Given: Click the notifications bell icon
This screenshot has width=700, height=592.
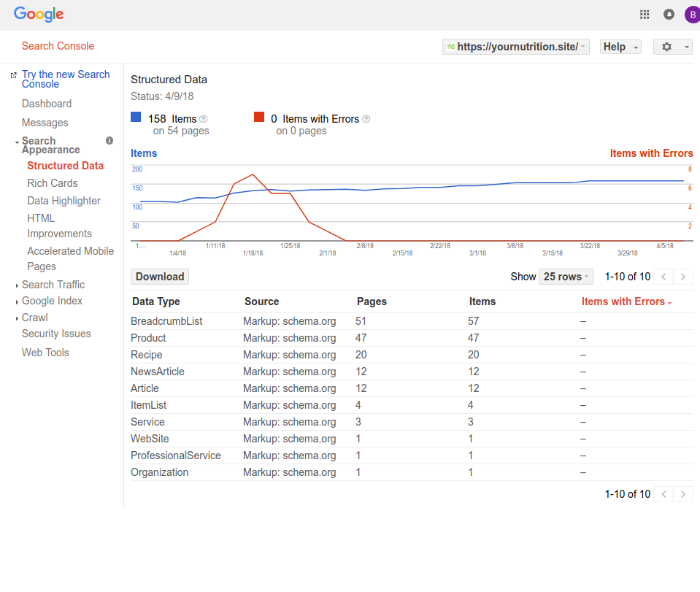Looking at the screenshot, I should point(669,14).
